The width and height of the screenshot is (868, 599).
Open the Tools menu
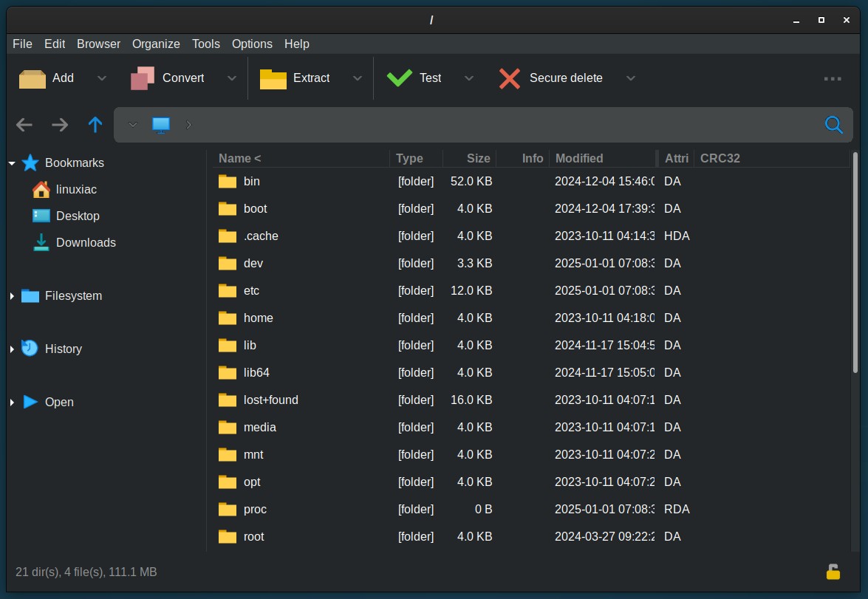[x=206, y=44]
